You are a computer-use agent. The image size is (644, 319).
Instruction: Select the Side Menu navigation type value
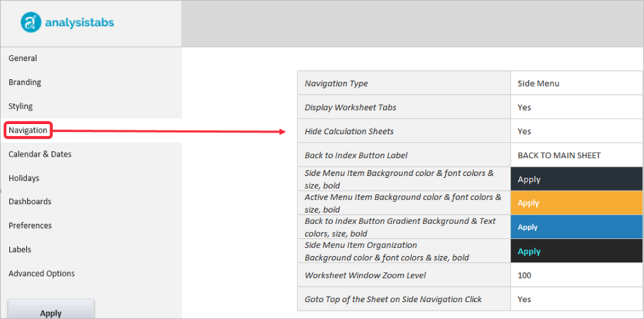click(576, 84)
